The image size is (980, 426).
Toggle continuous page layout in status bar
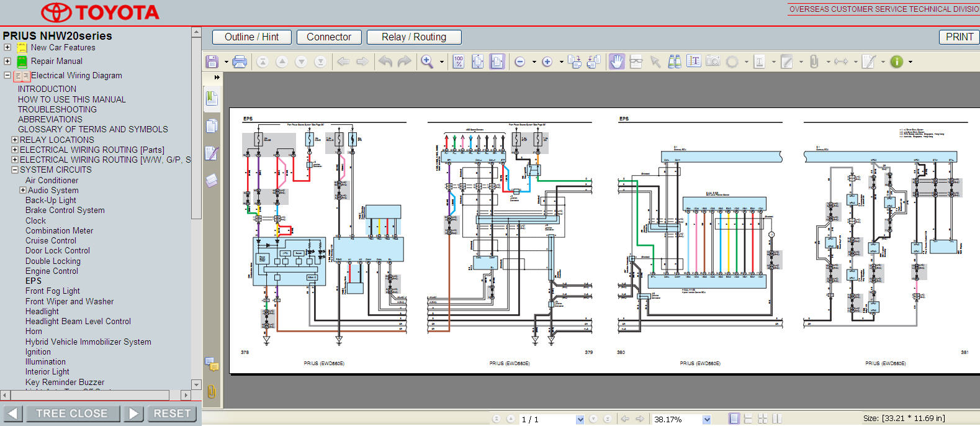[748, 419]
